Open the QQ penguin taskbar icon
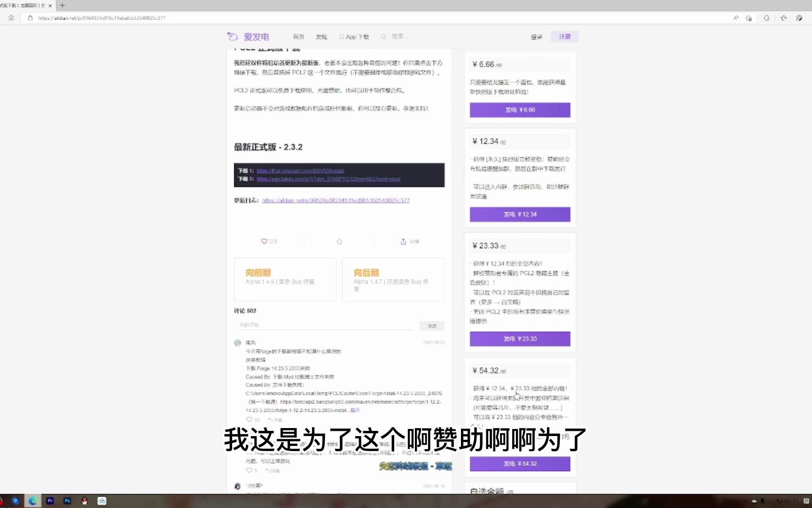The image size is (812, 508). (x=85, y=501)
